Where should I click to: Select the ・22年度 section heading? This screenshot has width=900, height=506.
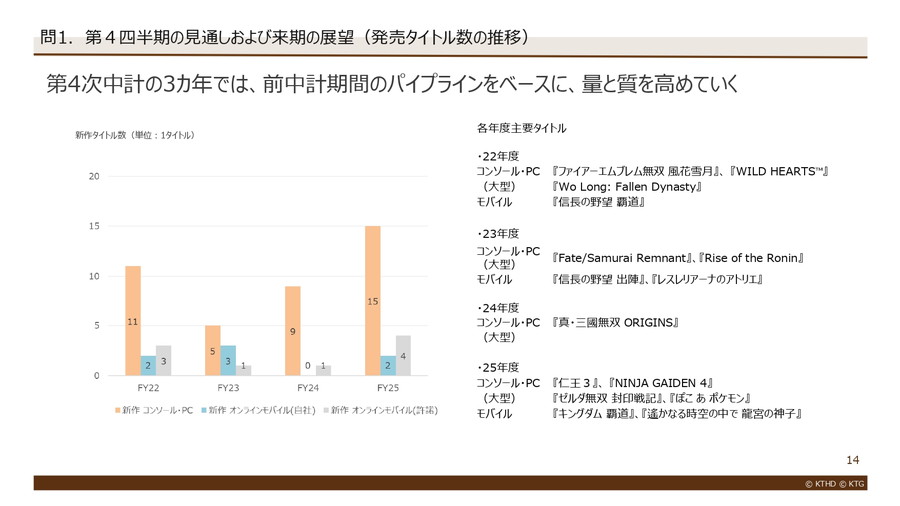[498, 157]
